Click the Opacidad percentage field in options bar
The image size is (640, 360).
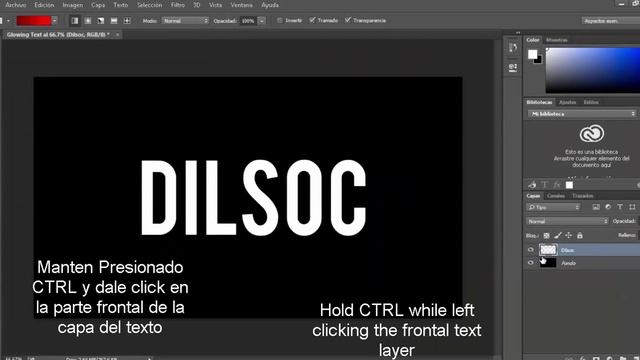point(249,20)
